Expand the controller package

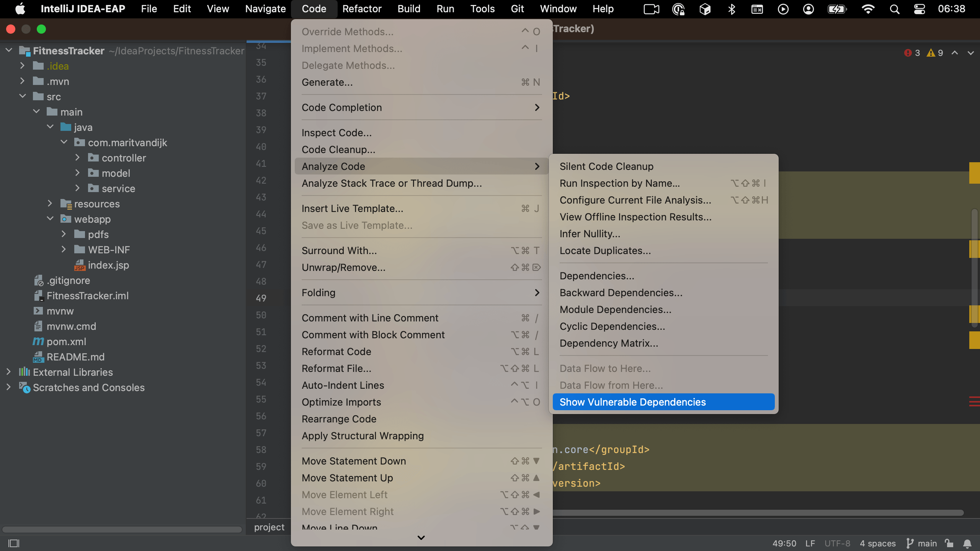[x=77, y=158]
